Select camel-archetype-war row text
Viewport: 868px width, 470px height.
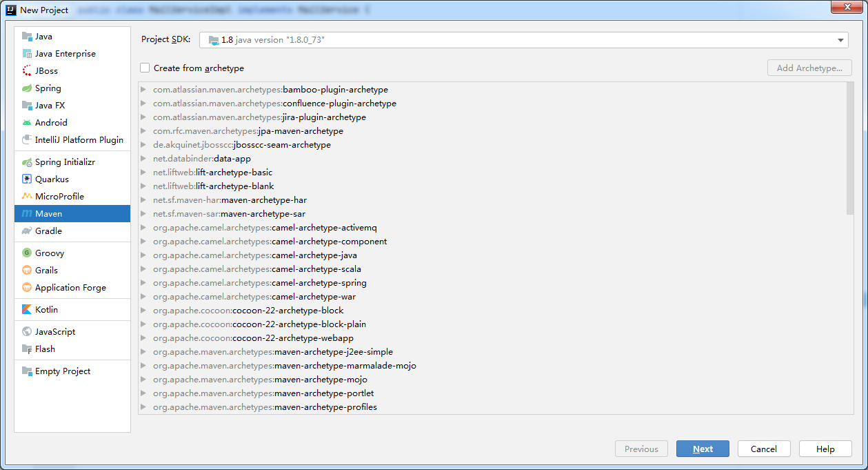click(254, 297)
